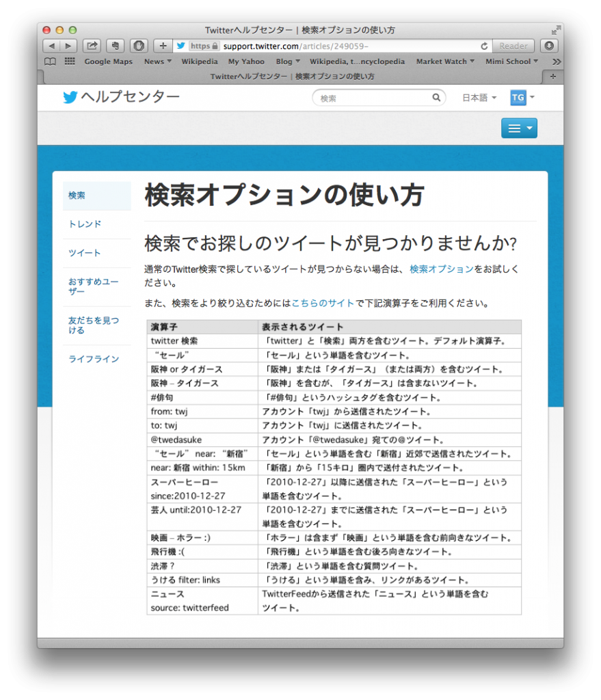Screen dimensions: 601x700
Task: Click the Evernote clipper toolbar icon
Action: point(115,46)
